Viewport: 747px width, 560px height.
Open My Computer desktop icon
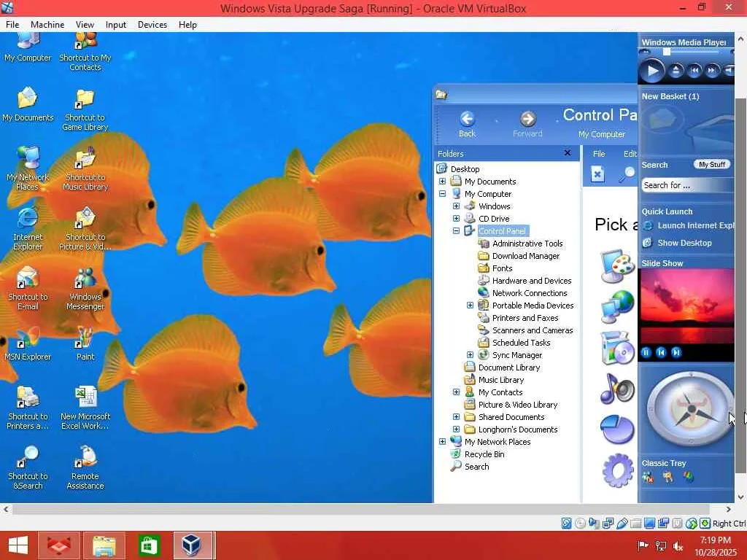[28, 47]
